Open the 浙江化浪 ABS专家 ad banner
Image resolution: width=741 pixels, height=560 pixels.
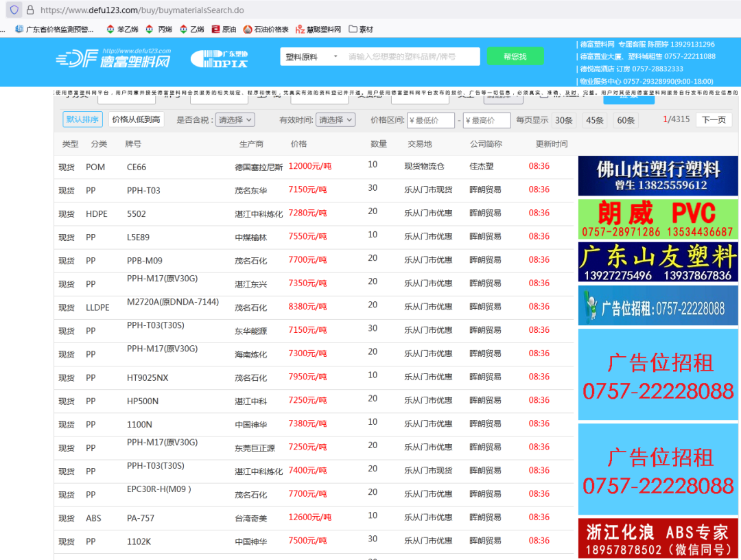coord(658,538)
